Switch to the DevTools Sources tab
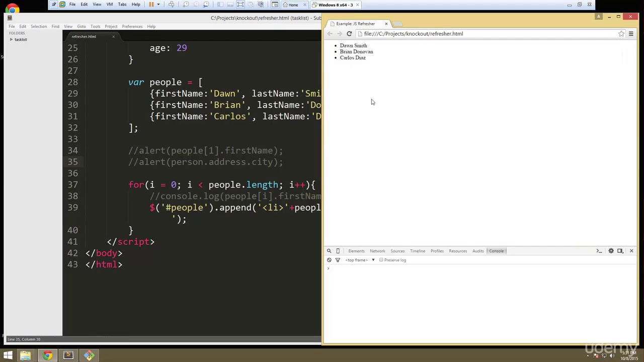Viewport: 644px width, 362px height. click(x=397, y=251)
